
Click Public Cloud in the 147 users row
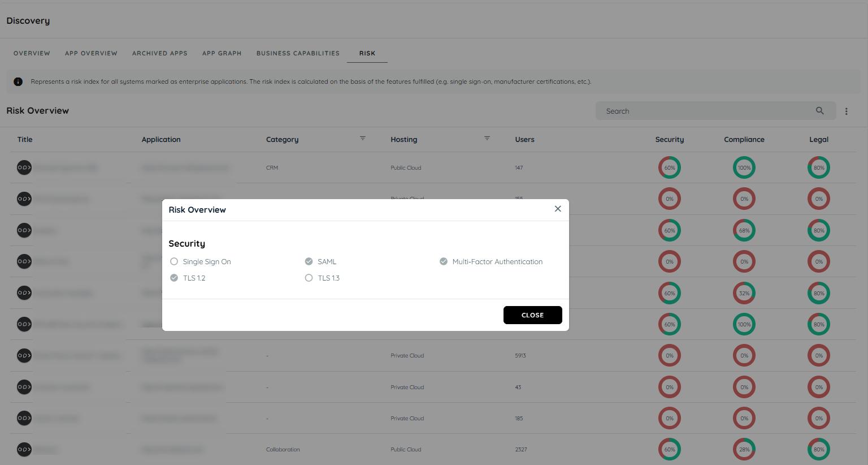pos(406,168)
